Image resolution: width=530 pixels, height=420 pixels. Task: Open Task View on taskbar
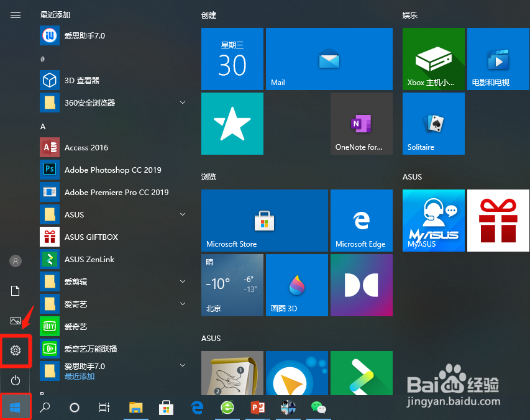click(104, 408)
